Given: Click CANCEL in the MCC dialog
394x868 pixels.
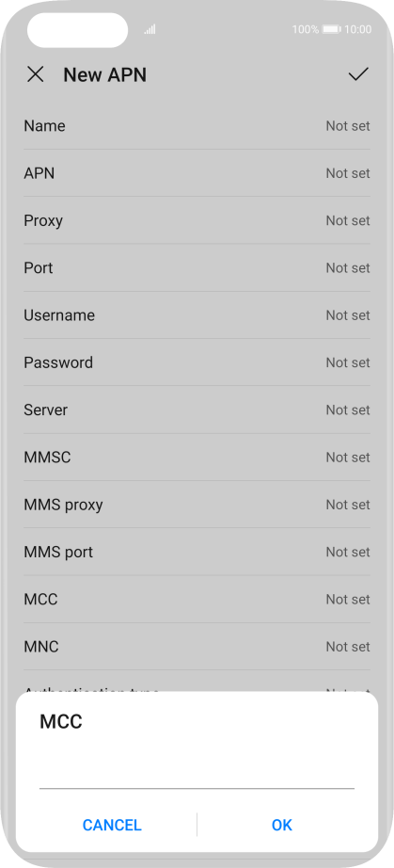Looking at the screenshot, I should [x=112, y=825].
